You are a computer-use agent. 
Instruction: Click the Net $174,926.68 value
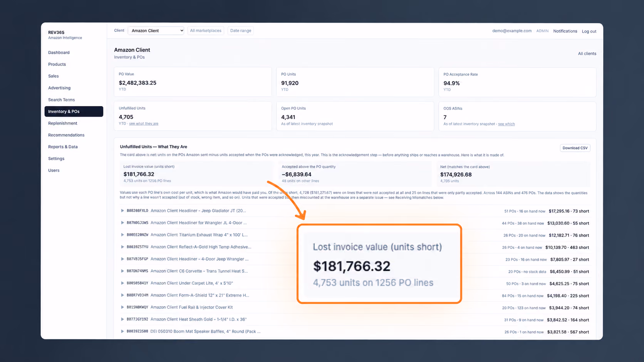click(456, 175)
